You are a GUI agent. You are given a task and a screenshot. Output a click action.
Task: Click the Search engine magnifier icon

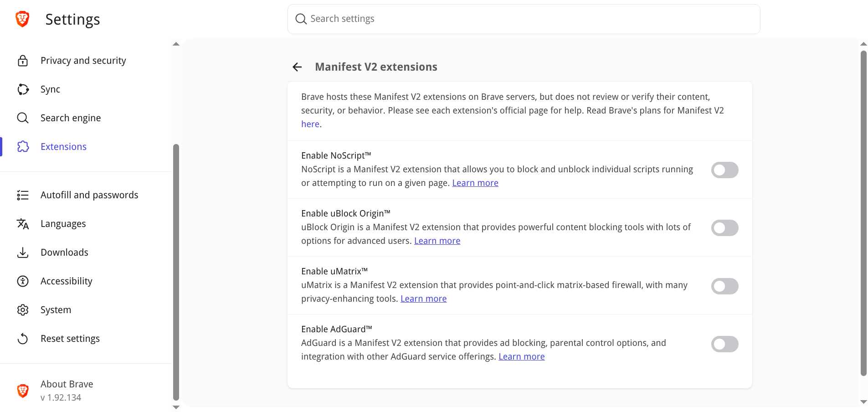click(23, 118)
